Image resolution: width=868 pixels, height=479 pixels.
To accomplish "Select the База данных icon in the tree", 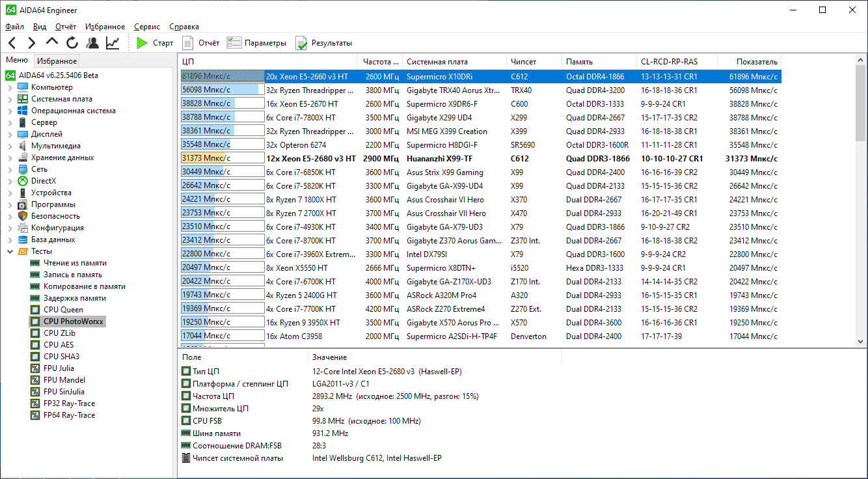I will pyautogui.click(x=23, y=239).
